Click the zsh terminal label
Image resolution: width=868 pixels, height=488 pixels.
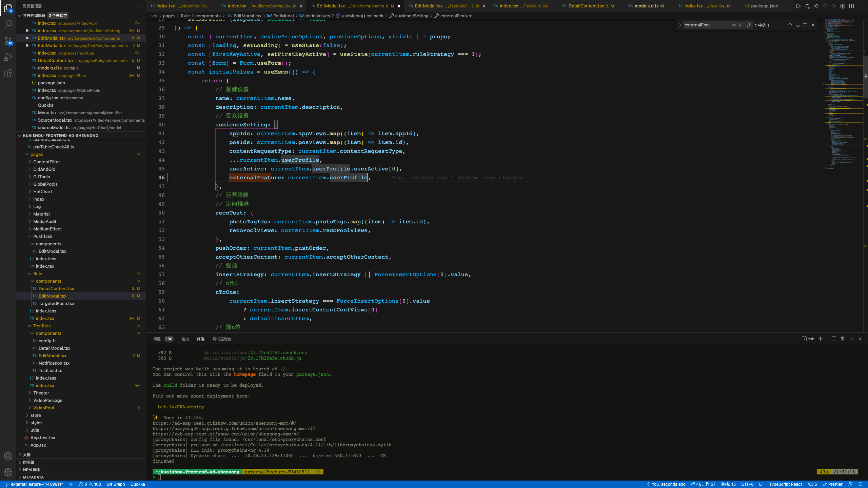pyautogui.click(x=808, y=339)
